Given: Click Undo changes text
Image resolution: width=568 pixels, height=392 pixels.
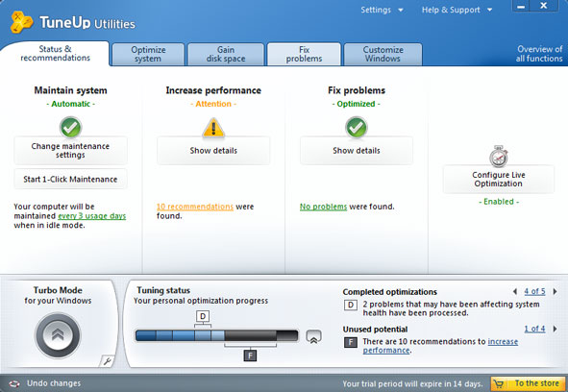Looking at the screenshot, I should (54, 383).
